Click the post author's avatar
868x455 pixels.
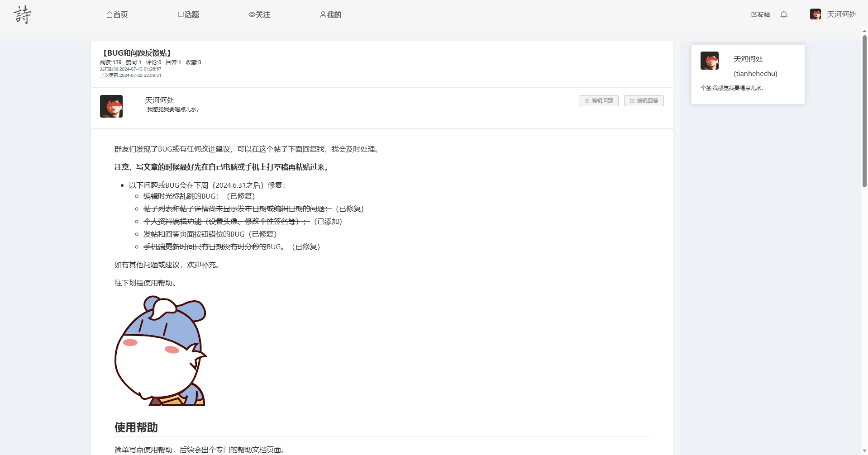click(111, 106)
